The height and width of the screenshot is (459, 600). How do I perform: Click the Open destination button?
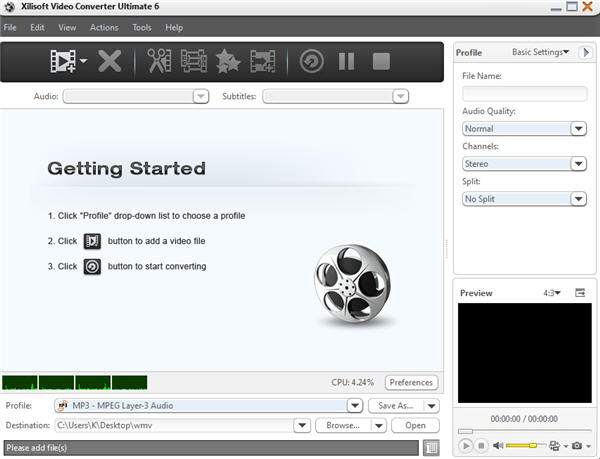(415, 425)
